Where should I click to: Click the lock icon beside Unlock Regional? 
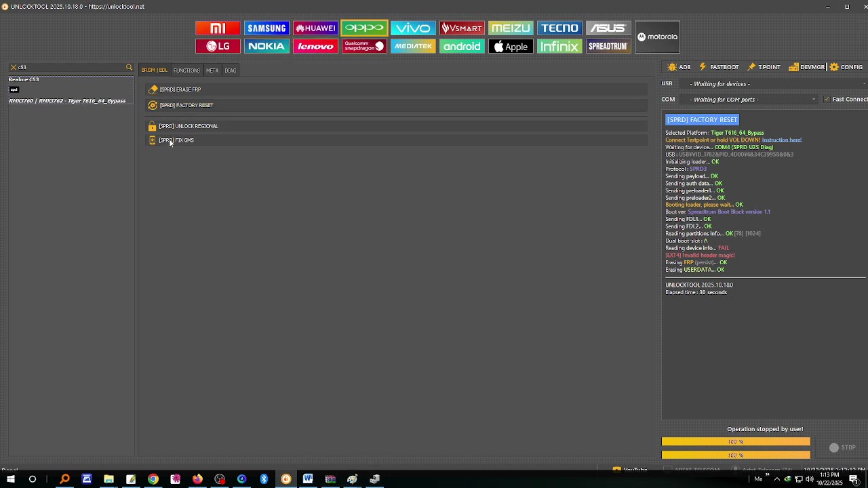[152, 126]
